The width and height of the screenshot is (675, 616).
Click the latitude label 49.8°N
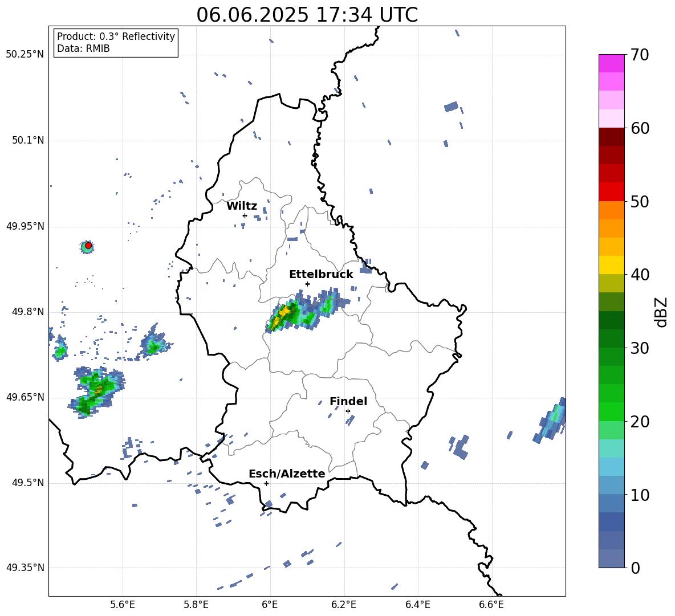point(27,312)
